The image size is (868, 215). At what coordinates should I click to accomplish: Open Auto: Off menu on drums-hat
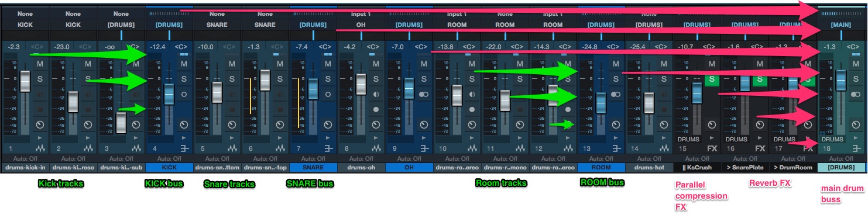649,158
